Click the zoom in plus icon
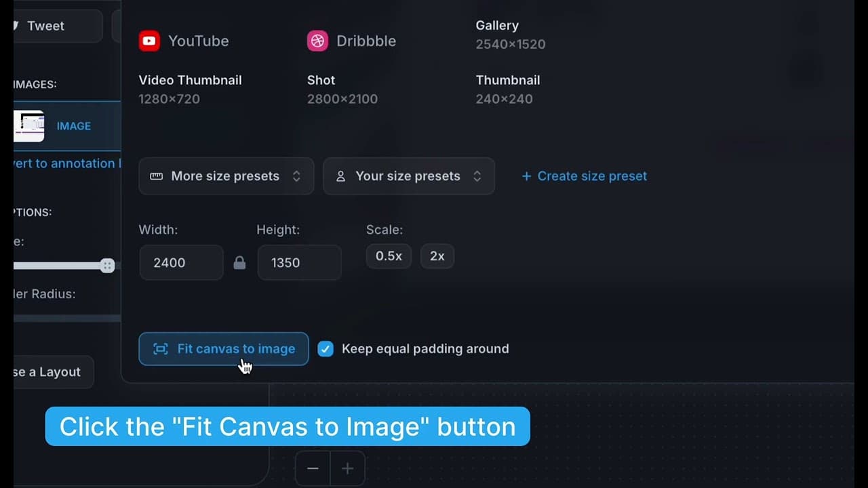Screen dimensions: 868x488 tap(347, 468)
